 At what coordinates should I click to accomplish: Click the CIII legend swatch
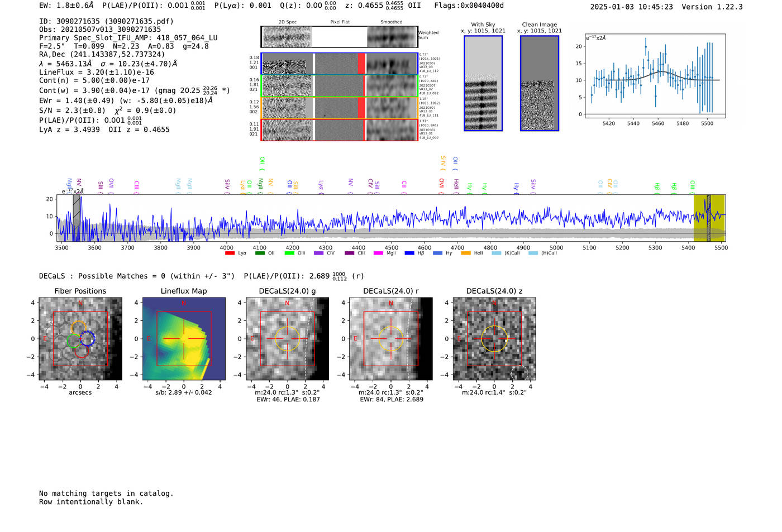[349, 253]
